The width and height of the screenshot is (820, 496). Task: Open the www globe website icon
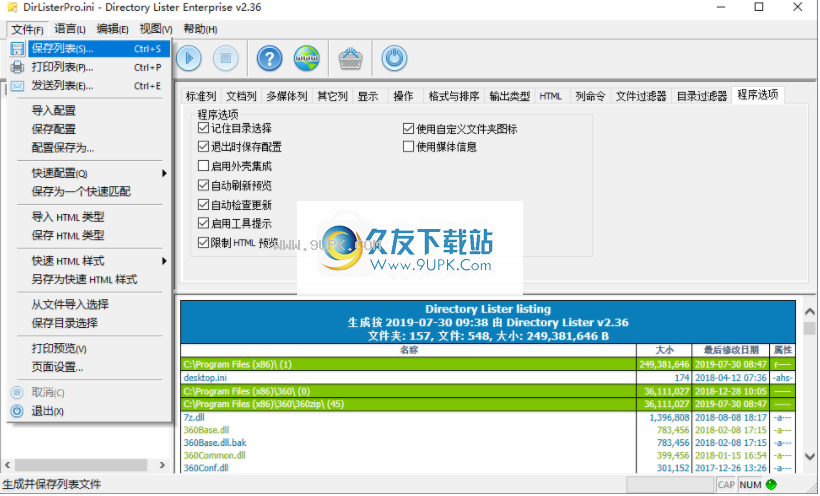pos(306,58)
